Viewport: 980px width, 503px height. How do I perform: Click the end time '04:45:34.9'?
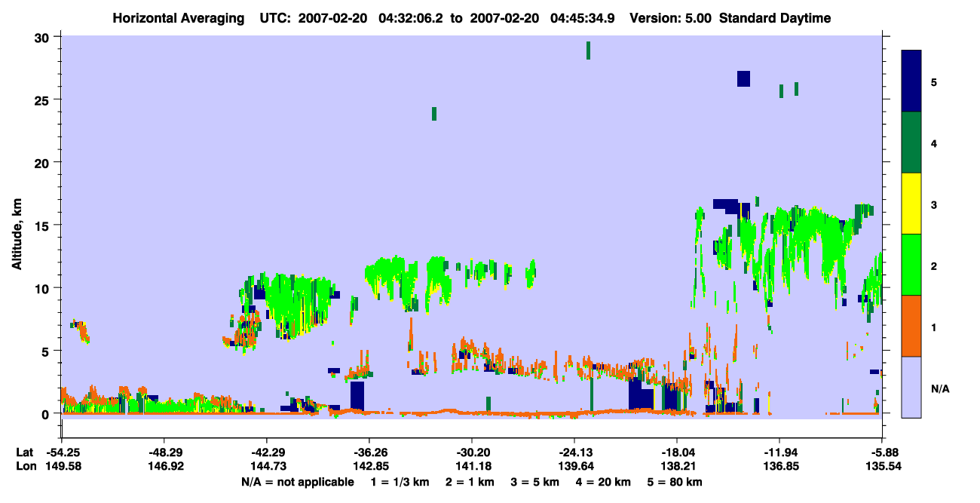(582, 18)
